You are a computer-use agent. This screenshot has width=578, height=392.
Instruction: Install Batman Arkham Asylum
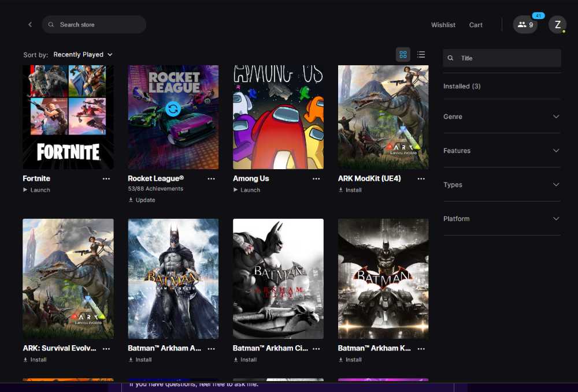[140, 360]
